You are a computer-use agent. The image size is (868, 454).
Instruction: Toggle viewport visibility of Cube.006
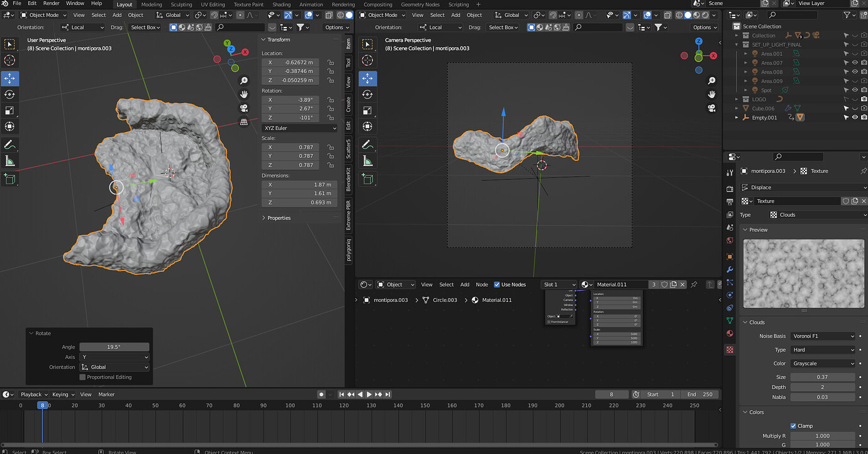point(855,108)
